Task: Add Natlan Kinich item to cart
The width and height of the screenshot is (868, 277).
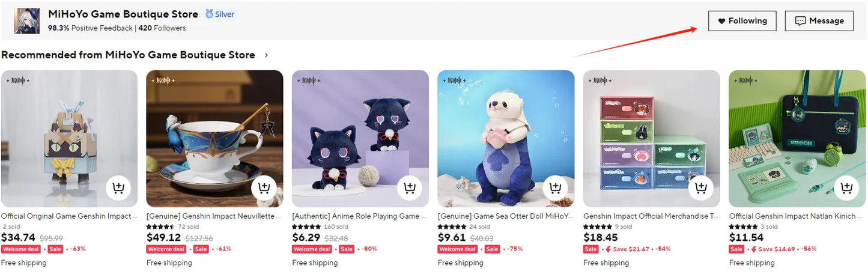Action: (846, 188)
